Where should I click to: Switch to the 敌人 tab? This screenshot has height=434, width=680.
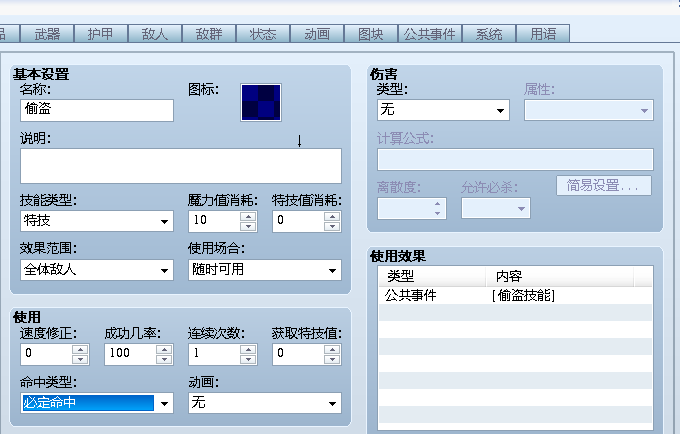(x=155, y=34)
